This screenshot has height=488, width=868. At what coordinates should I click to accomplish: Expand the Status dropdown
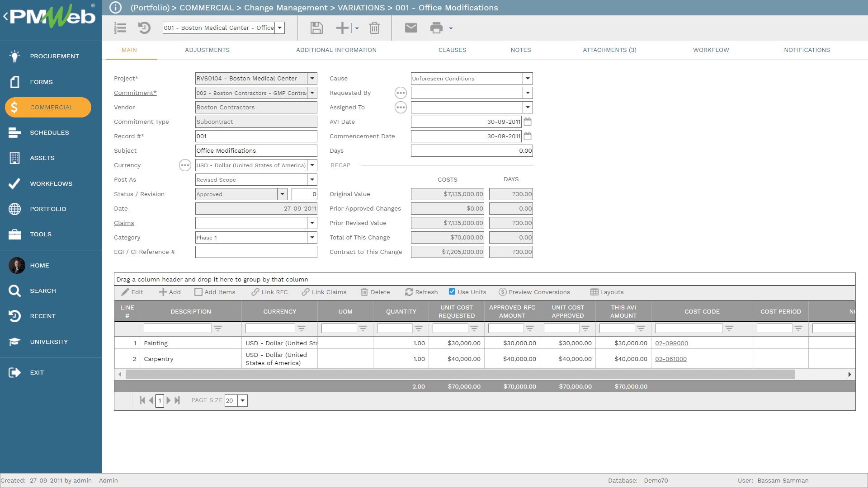point(282,194)
